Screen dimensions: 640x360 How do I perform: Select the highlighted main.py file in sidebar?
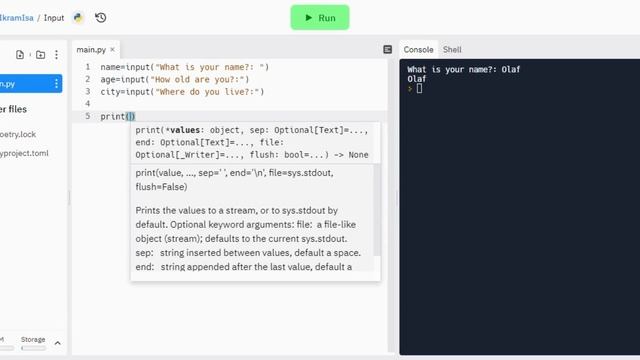[x=31, y=84]
